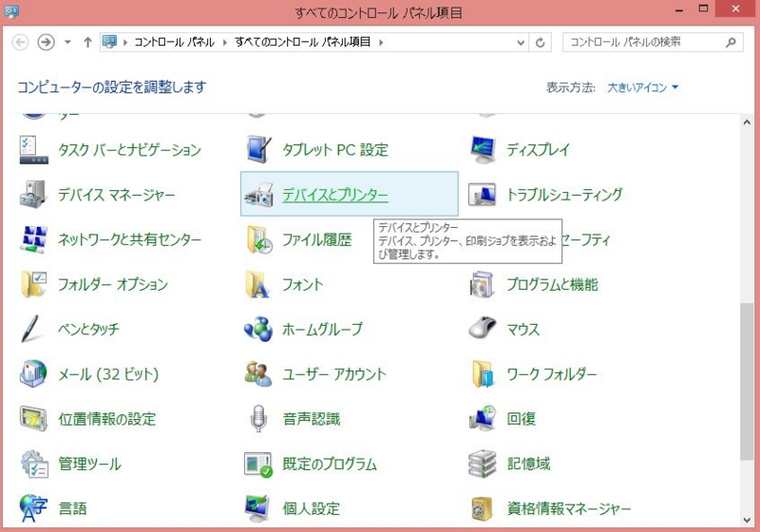Click the フォルダー オプション label

[x=113, y=284]
